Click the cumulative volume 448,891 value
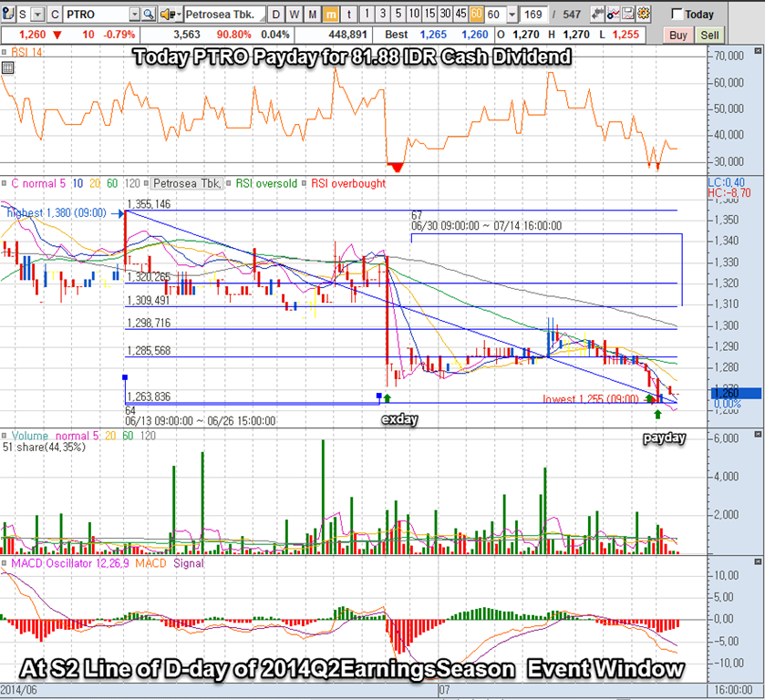The height and width of the screenshot is (700, 765). [347, 36]
